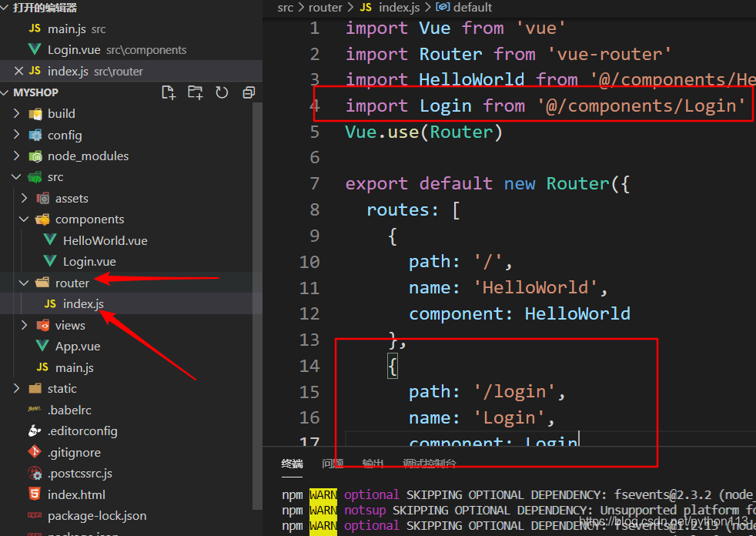
Task: Click the New Folder icon in MYSHOP header
Action: 196,92
